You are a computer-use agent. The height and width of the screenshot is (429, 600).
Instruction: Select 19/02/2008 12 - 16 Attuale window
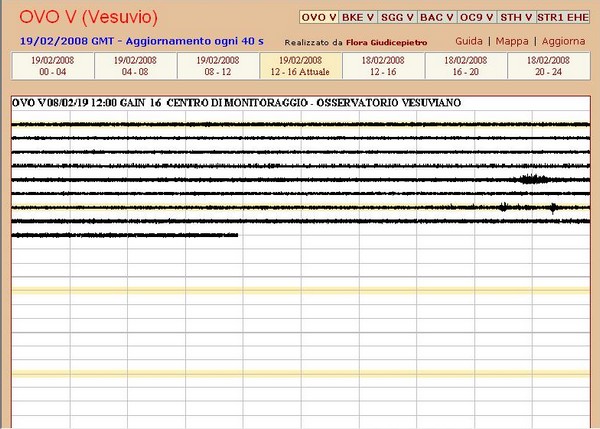click(x=301, y=66)
